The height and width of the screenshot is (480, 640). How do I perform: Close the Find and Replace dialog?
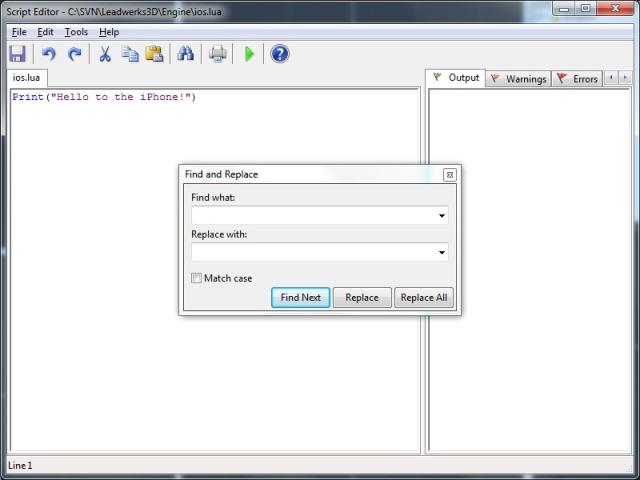coord(449,175)
